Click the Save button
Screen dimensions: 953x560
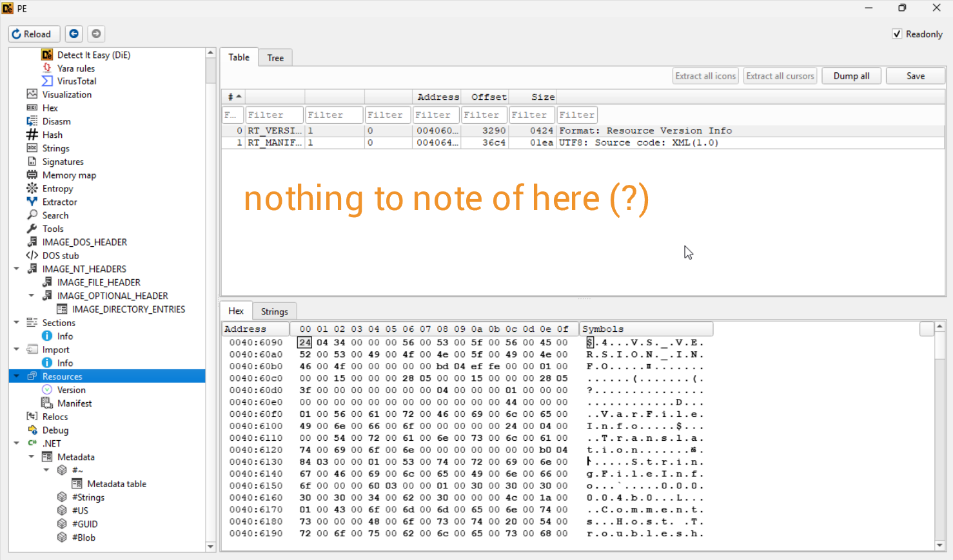click(x=915, y=76)
